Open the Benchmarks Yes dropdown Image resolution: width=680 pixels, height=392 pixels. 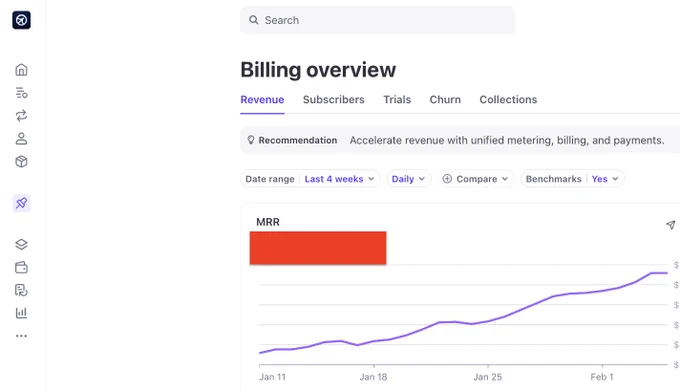click(x=572, y=179)
